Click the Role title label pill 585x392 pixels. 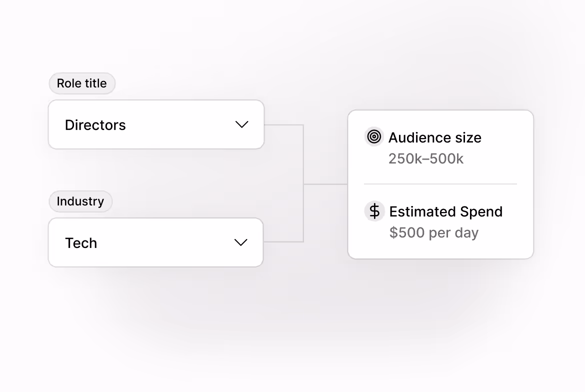pyautogui.click(x=82, y=83)
